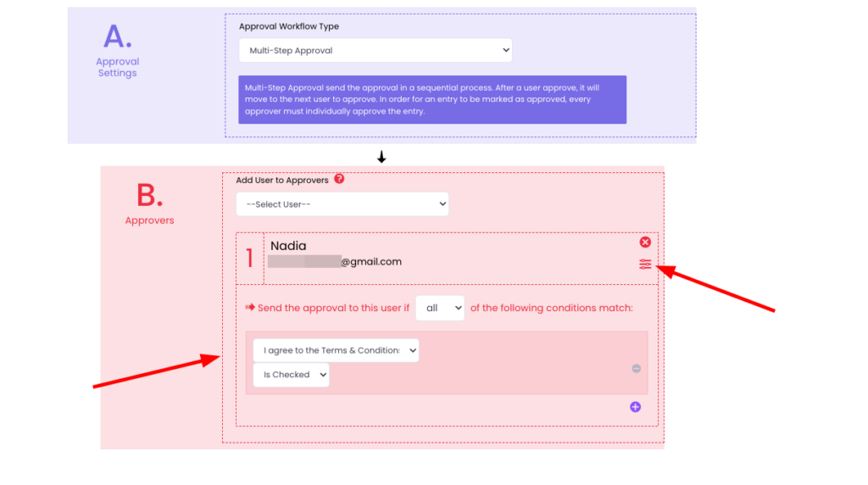
Task: Open the Approval Workflow Type dropdown
Action: pos(375,51)
